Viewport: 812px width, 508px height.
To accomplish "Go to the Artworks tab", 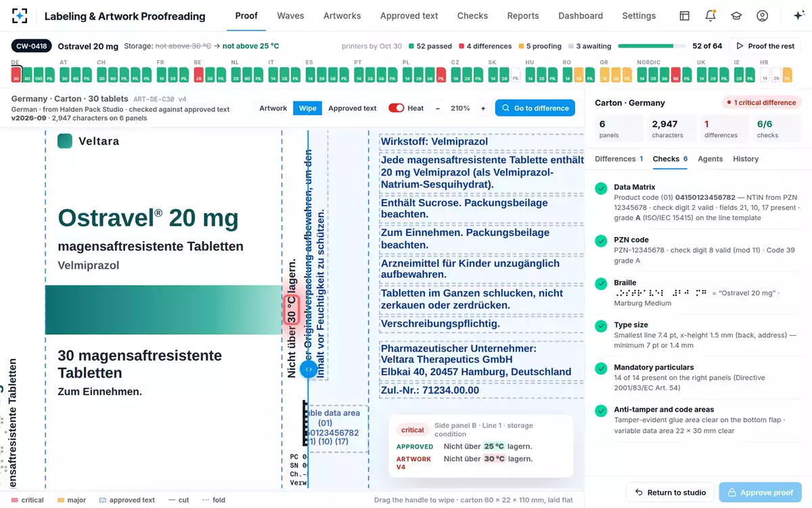I will coord(342,16).
